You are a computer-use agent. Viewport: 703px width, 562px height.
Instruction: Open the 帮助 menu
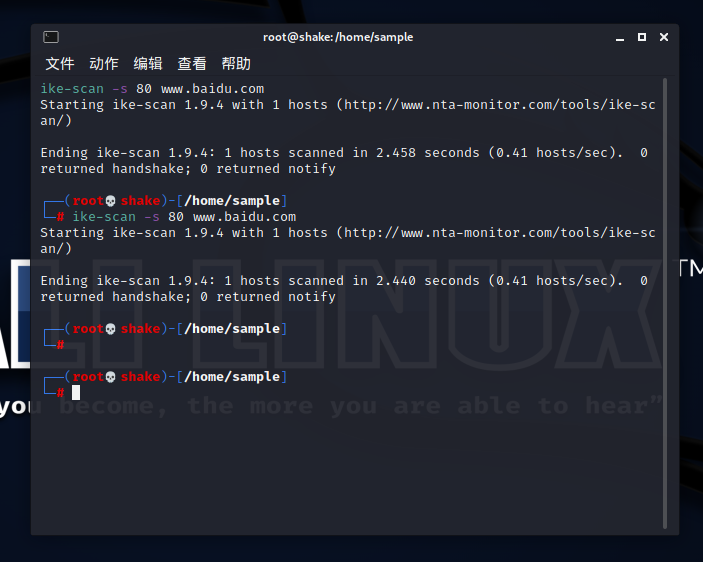pyautogui.click(x=236, y=64)
